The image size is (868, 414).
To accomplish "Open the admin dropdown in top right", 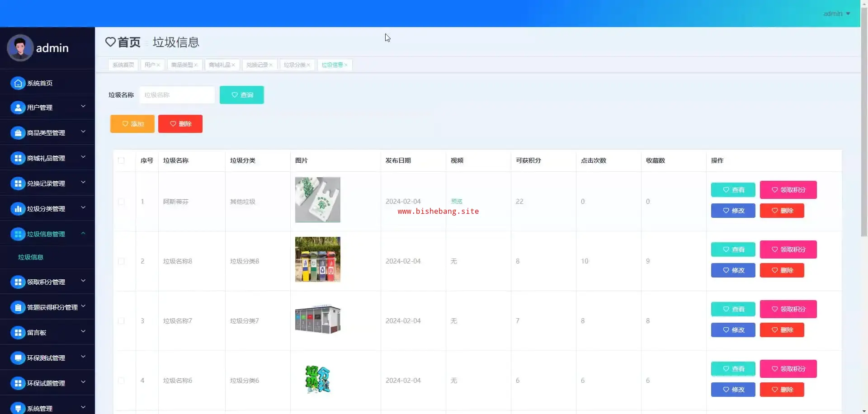I will 836,14.
